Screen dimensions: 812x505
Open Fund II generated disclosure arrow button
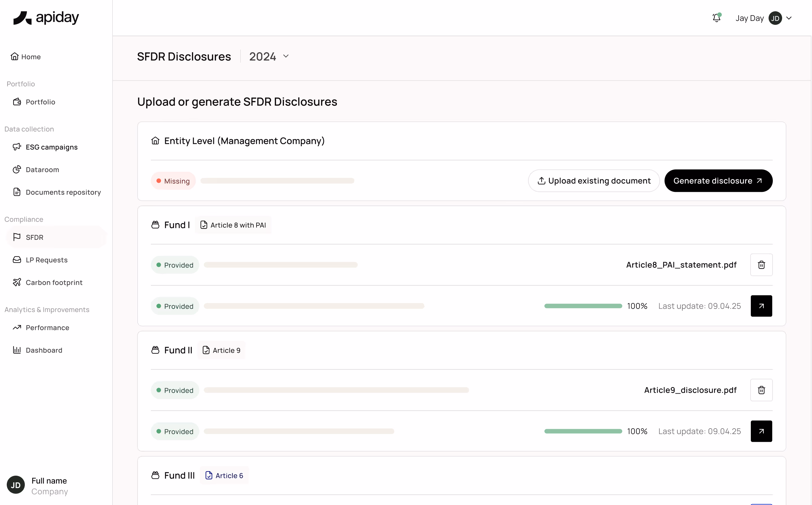point(761,431)
